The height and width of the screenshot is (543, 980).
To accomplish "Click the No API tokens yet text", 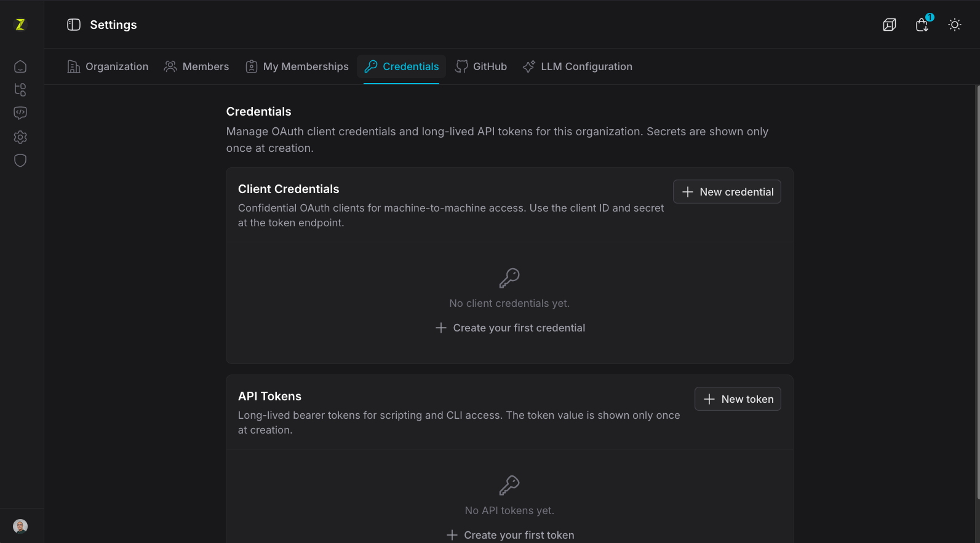I will pyautogui.click(x=509, y=510).
